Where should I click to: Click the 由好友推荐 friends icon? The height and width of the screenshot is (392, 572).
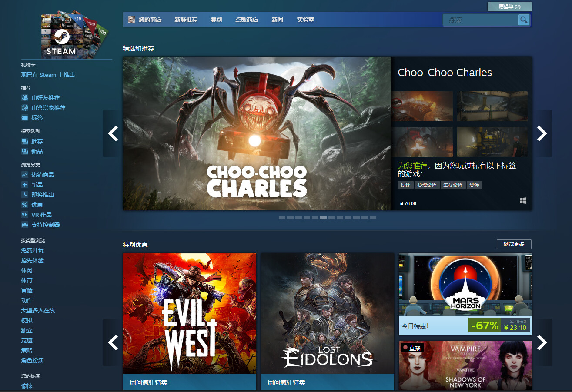[x=25, y=98]
